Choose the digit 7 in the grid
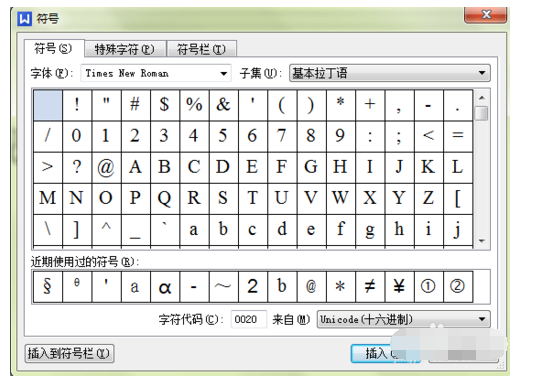The height and width of the screenshot is (384, 539). [282, 136]
